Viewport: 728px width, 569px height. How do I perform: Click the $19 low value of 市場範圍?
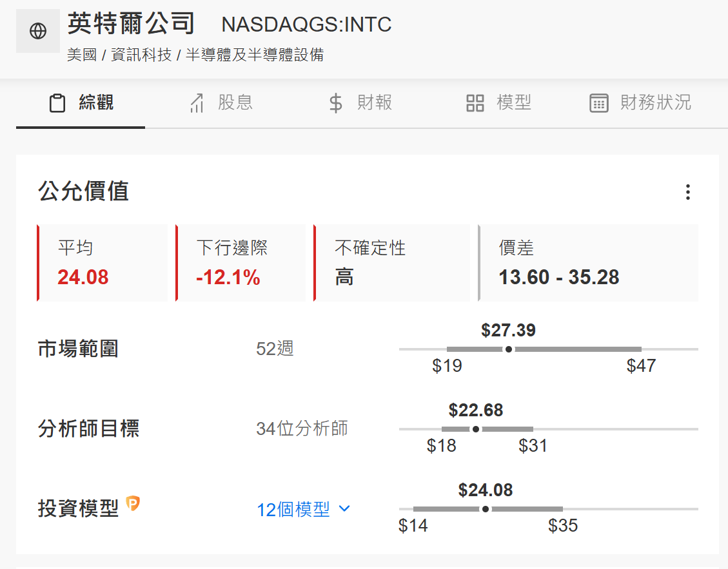pos(447,366)
